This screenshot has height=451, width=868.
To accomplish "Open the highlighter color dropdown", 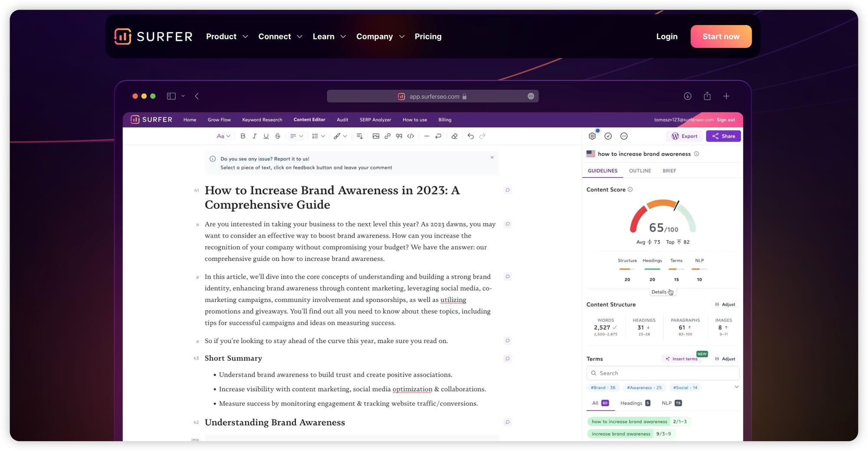I will [x=340, y=136].
